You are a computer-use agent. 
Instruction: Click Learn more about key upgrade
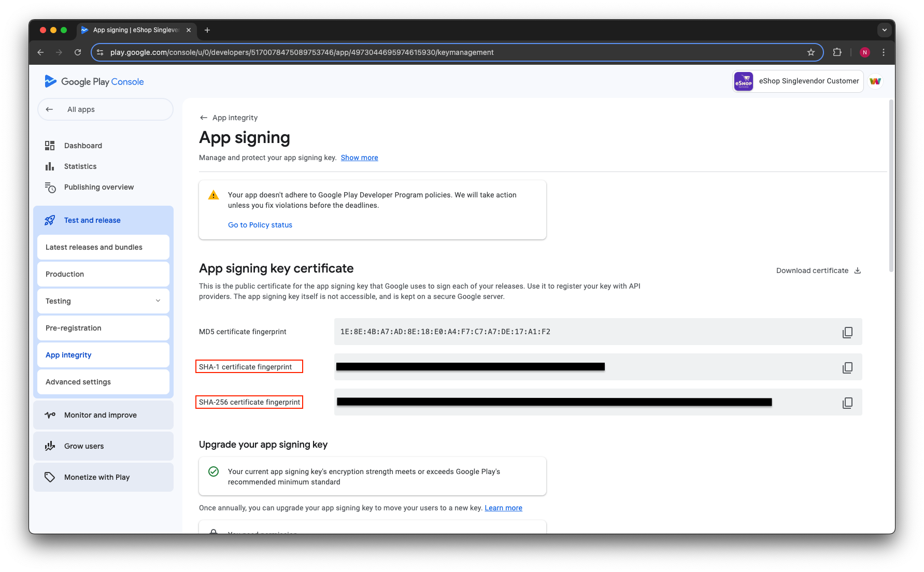(x=503, y=508)
